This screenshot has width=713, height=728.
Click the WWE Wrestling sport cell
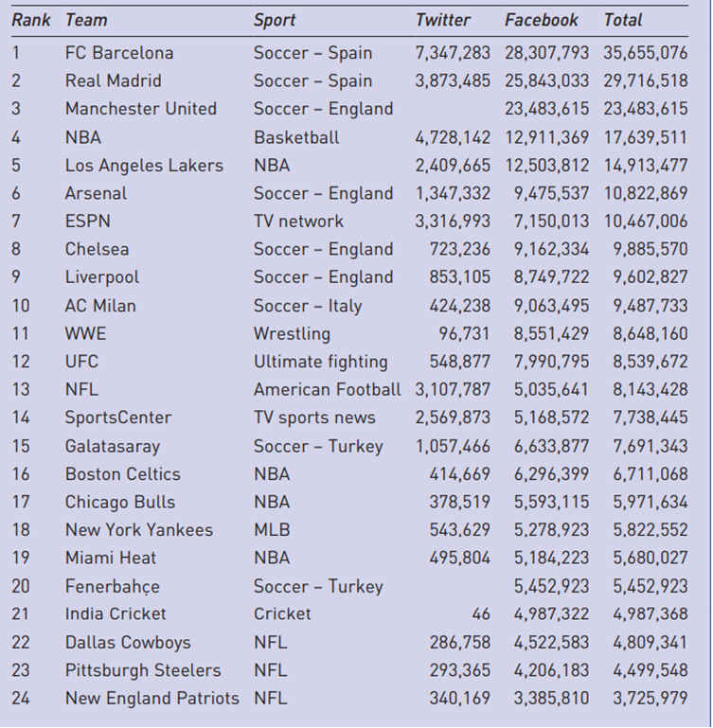tap(292, 333)
